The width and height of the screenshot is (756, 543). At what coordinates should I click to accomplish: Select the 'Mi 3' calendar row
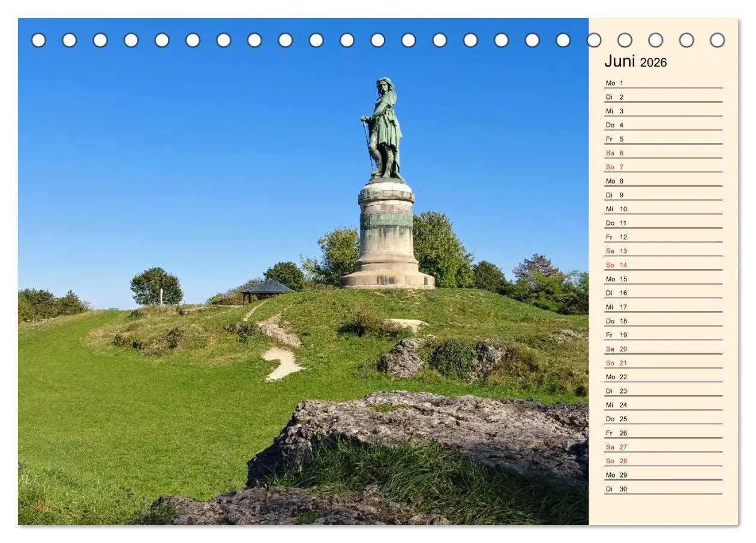pos(663,111)
